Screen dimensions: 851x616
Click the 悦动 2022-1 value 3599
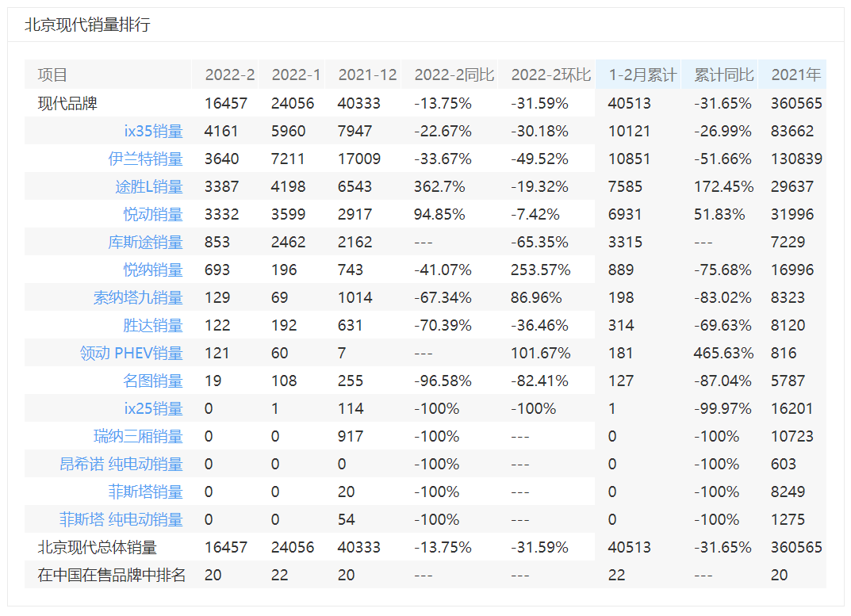[288, 214]
